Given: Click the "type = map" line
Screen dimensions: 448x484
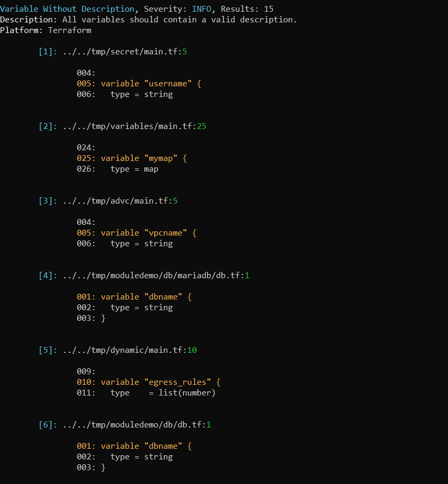Looking at the screenshot, I should [x=134, y=169].
